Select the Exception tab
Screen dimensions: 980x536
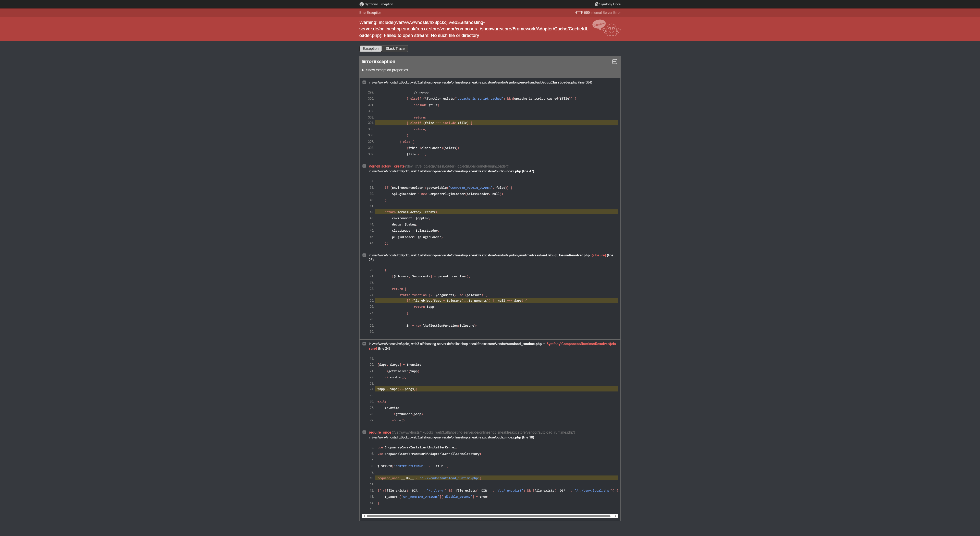(370, 49)
